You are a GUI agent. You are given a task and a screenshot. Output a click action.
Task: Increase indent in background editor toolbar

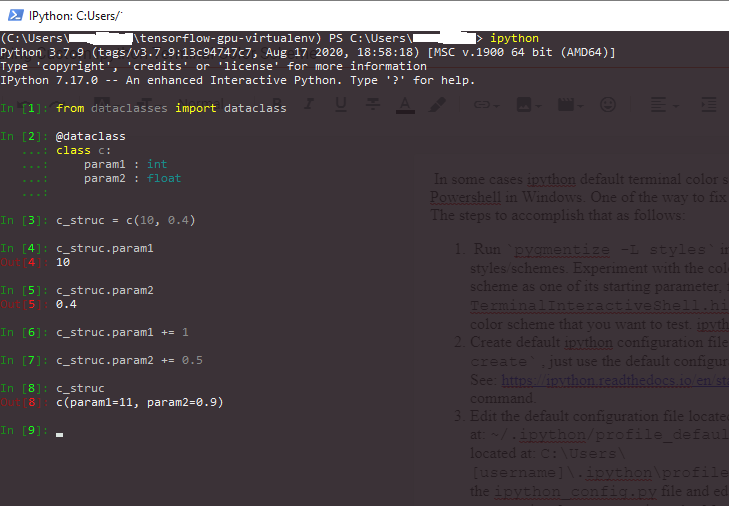pyautogui.click(x=709, y=105)
